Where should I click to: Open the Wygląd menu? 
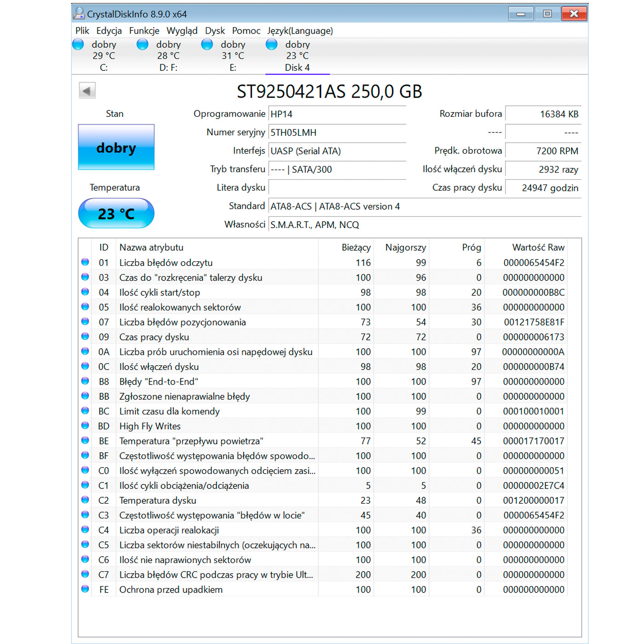tap(182, 30)
